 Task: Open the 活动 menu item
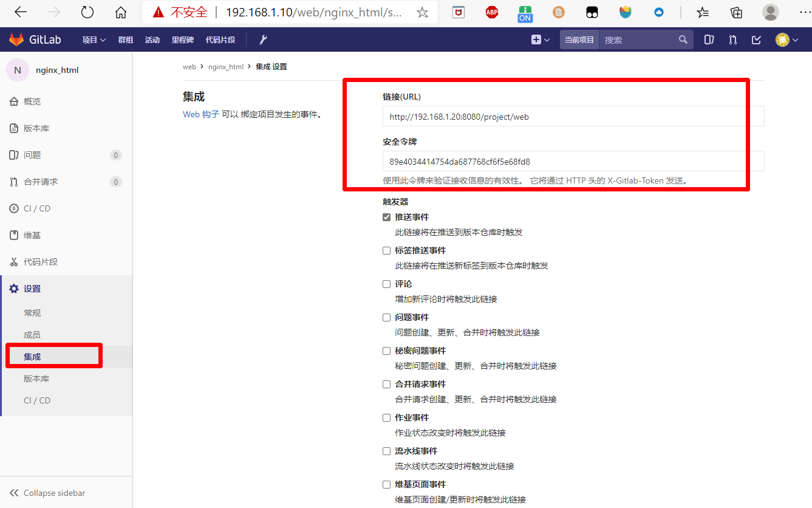(x=152, y=39)
